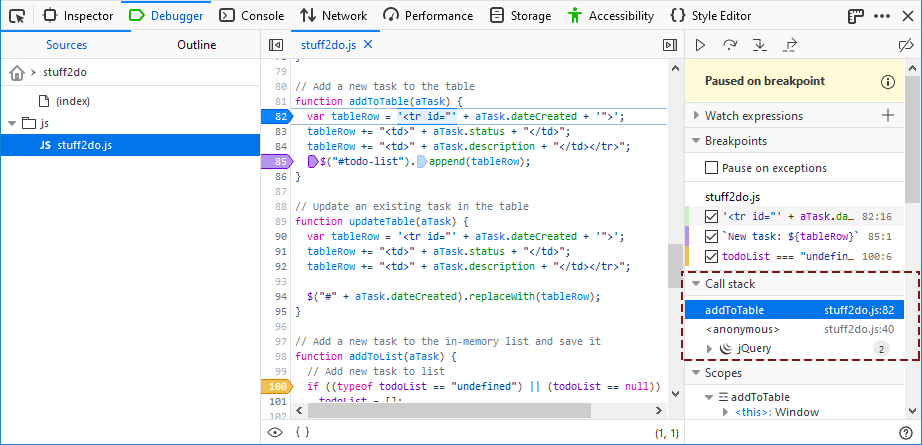Click the element picker icon

click(17, 16)
